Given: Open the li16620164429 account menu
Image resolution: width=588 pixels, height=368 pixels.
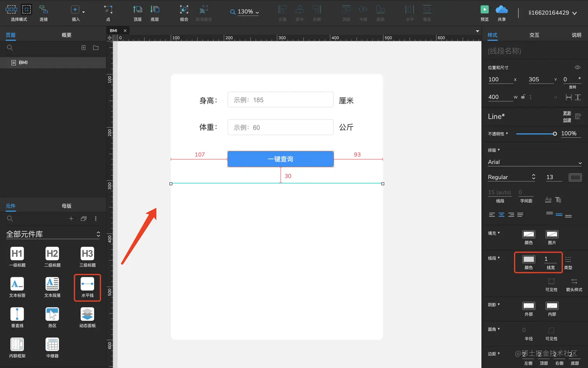Looking at the screenshot, I should tap(553, 13).
